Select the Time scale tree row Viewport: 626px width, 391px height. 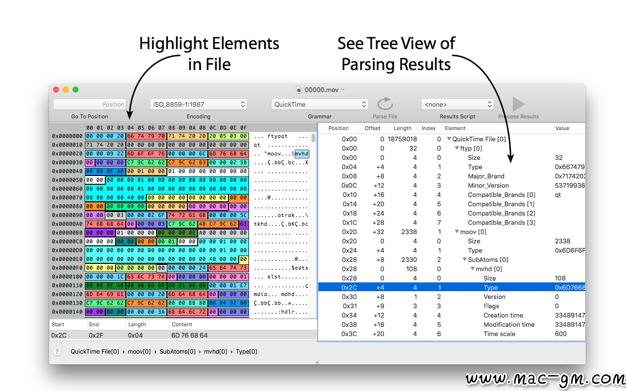[452, 333]
